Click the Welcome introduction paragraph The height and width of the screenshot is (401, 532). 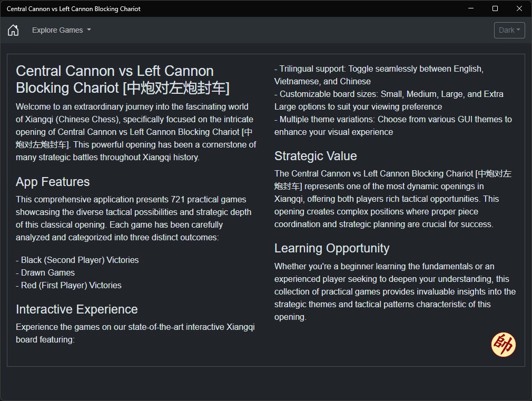(135, 132)
